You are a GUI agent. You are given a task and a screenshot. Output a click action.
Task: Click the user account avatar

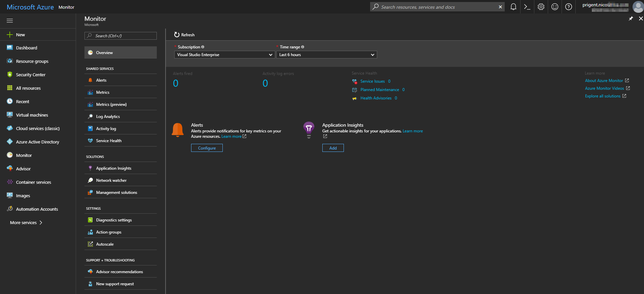(638, 7)
